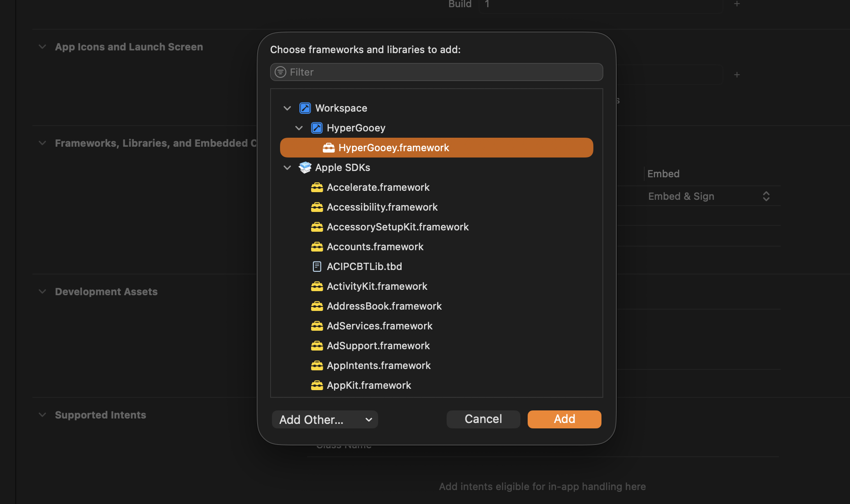Viewport: 850px width, 504px height.
Task: Collapse the HyperGooey project node
Action: coord(299,128)
